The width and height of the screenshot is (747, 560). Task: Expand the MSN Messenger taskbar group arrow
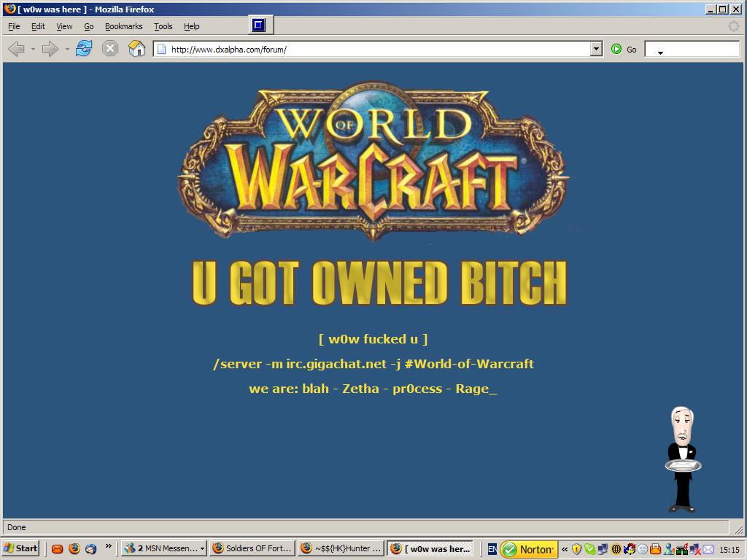pos(202,548)
